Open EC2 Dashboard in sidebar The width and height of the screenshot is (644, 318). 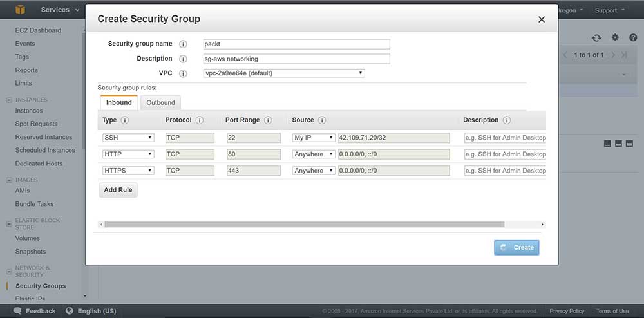[38, 30]
